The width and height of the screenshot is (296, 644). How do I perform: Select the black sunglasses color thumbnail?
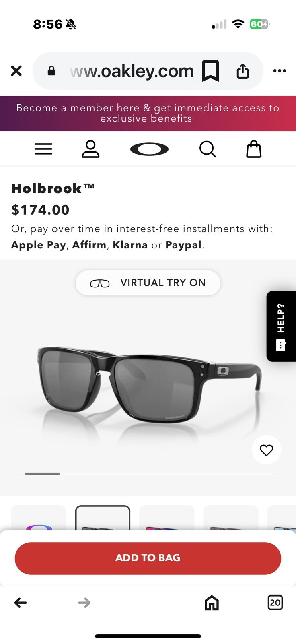coord(103,518)
